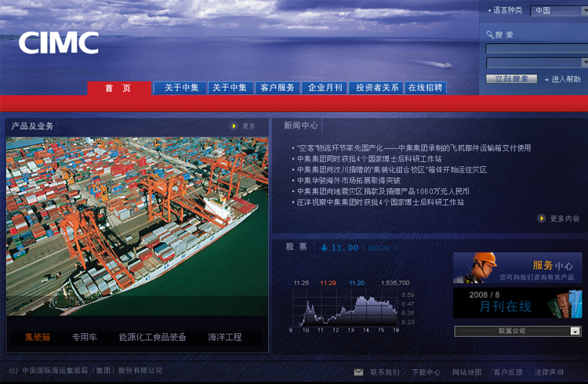588x384 pixels.
Task: Click the blue down-arrow stock indicator icon
Action: pos(324,248)
